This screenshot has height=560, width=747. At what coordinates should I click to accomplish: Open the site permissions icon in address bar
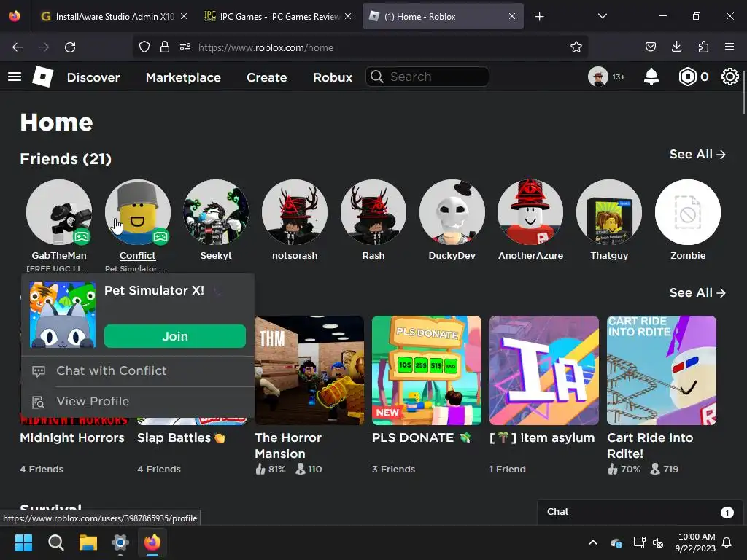[185, 47]
